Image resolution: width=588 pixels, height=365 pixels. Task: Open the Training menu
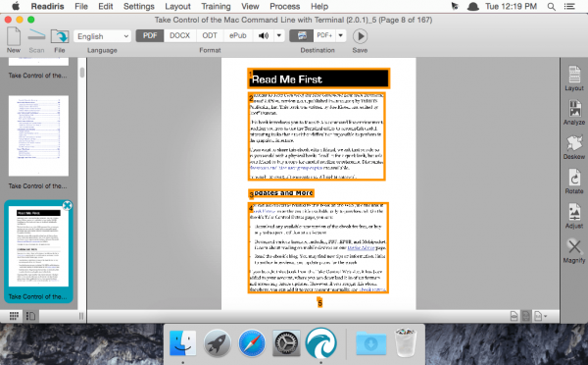click(x=216, y=7)
